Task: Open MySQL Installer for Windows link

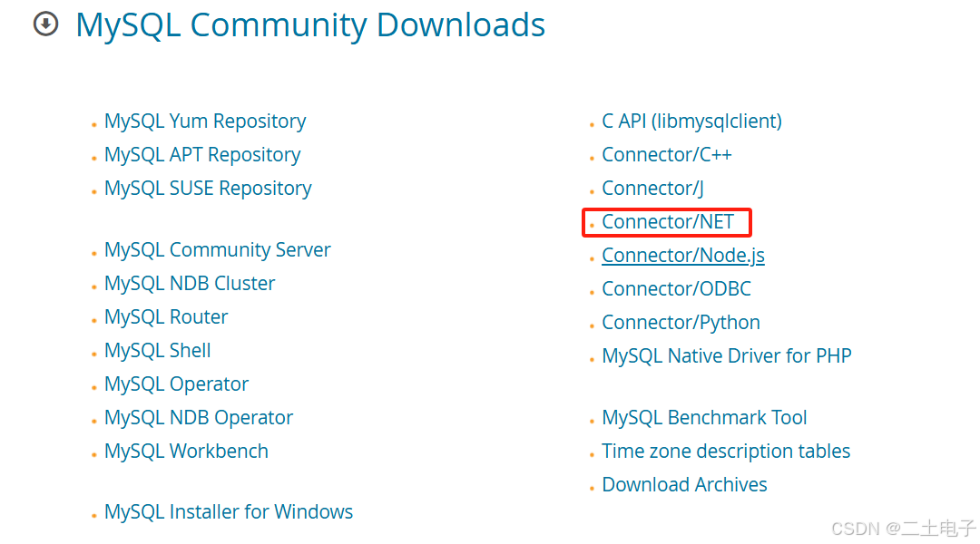Action: 229,512
